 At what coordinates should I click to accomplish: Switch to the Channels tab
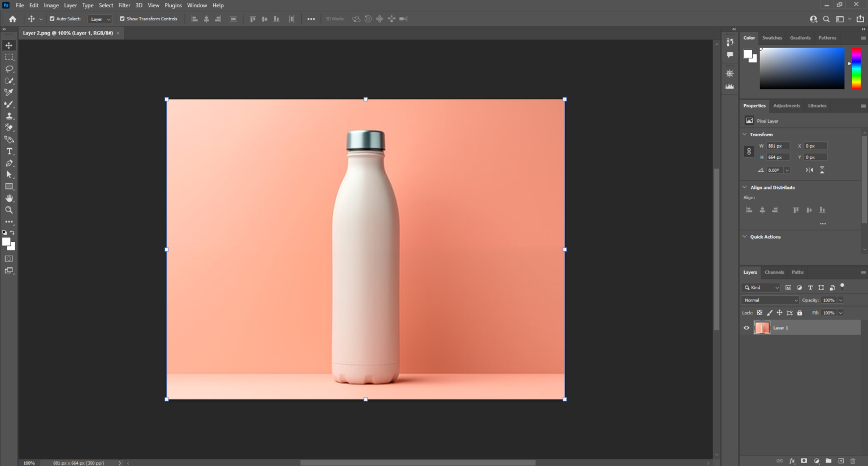(774, 272)
